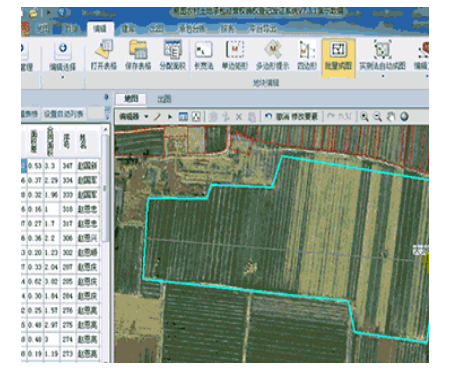Open the 报表 ribbon tab

227,29
